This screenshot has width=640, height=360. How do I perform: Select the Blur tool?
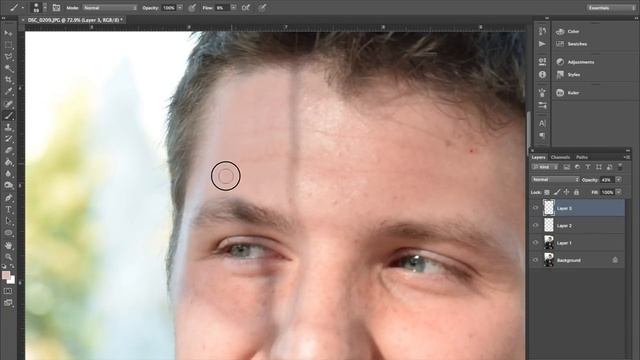8,174
